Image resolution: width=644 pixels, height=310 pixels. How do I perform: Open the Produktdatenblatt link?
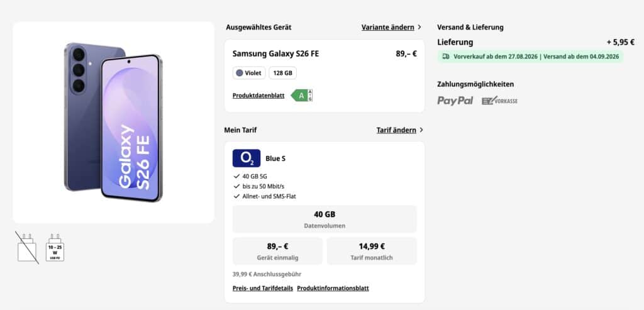258,96
